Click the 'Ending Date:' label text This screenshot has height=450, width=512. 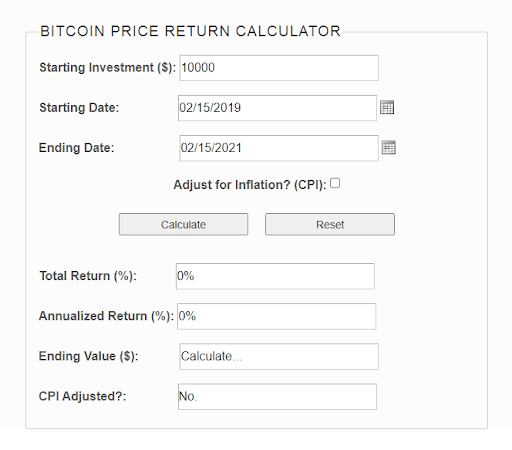[x=77, y=148]
